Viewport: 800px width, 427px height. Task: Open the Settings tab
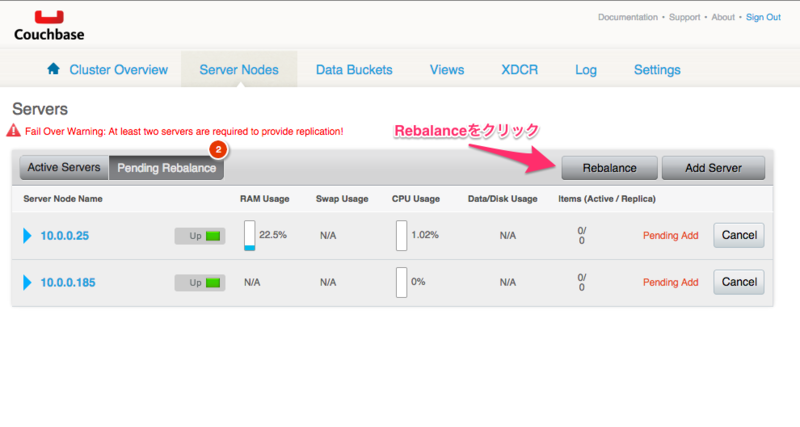[657, 70]
